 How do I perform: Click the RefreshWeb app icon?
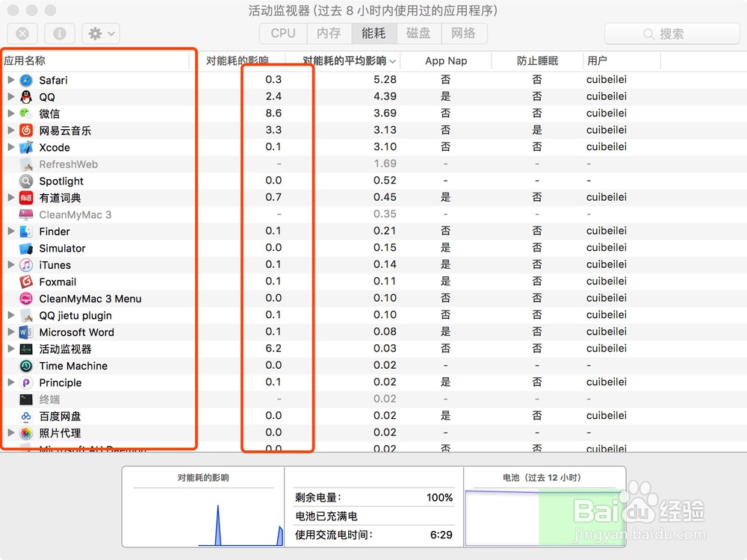click(x=26, y=164)
